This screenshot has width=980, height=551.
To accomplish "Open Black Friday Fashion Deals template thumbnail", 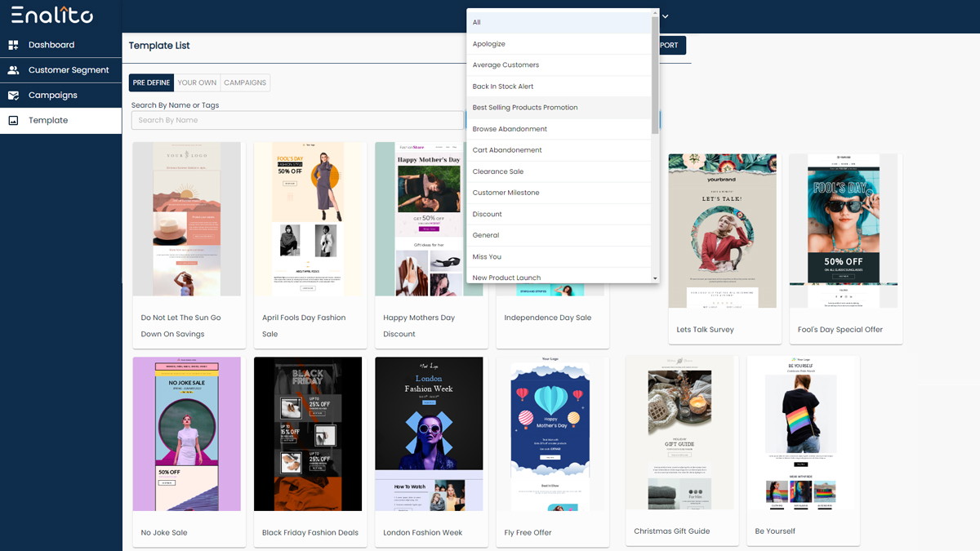I will pyautogui.click(x=308, y=433).
